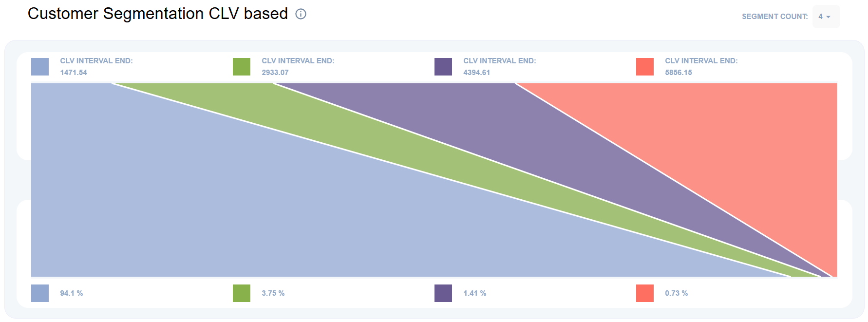Viewport: 868px width, 322px height.
Task: Click the purple swatch beside 1.41 %
Action: click(443, 293)
